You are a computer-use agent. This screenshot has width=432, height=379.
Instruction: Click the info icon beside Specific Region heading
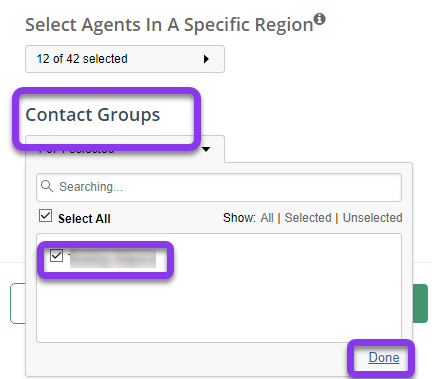[320, 19]
